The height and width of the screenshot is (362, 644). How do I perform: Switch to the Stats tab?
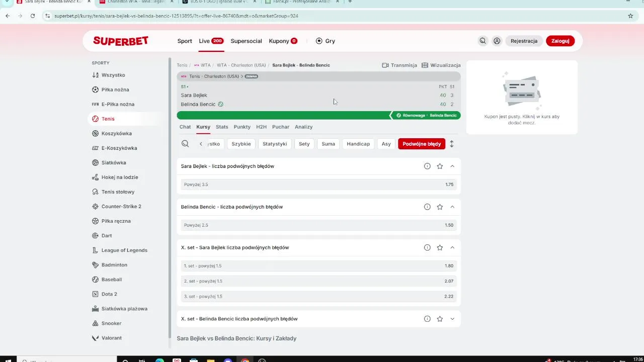[x=222, y=127]
